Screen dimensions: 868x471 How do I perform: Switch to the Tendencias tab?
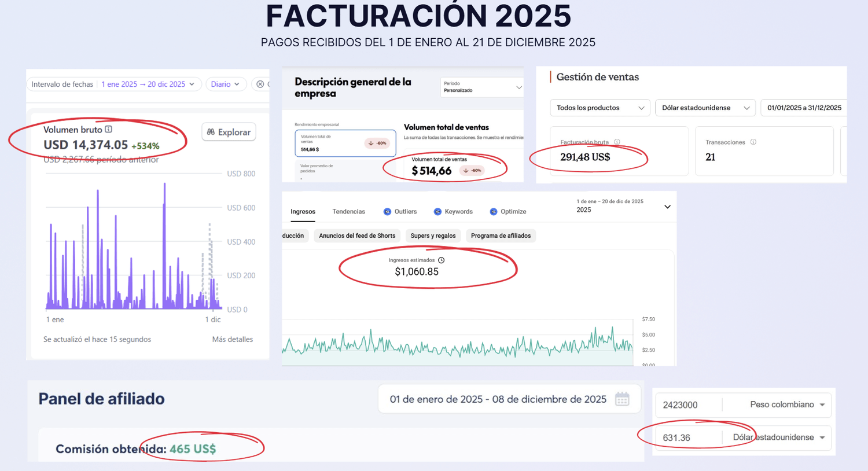[x=348, y=212]
